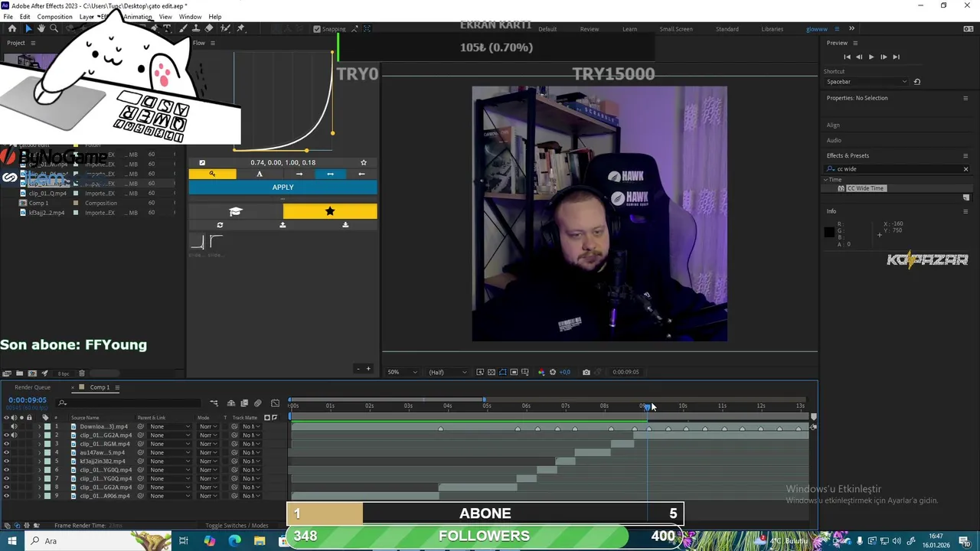Open the (Half) resolution dropdown
980x551 pixels.
click(448, 372)
